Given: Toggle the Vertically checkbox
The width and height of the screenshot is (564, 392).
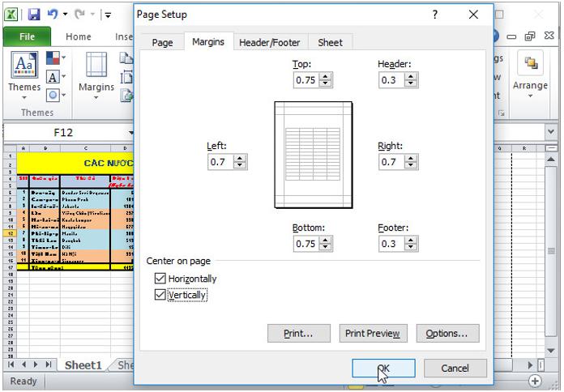Looking at the screenshot, I should (160, 296).
